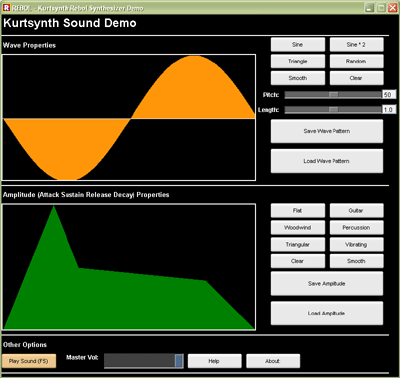The width and height of the screenshot is (400, 378).
Task: Click the Amplitude Properties section label
Action: pyautogui.click(x=86, y=195)
